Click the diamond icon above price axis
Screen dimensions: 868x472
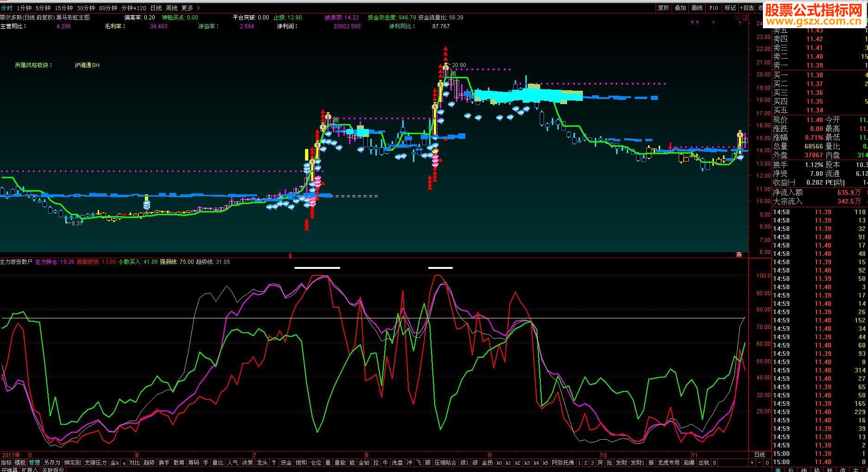(x=738, y=18)
